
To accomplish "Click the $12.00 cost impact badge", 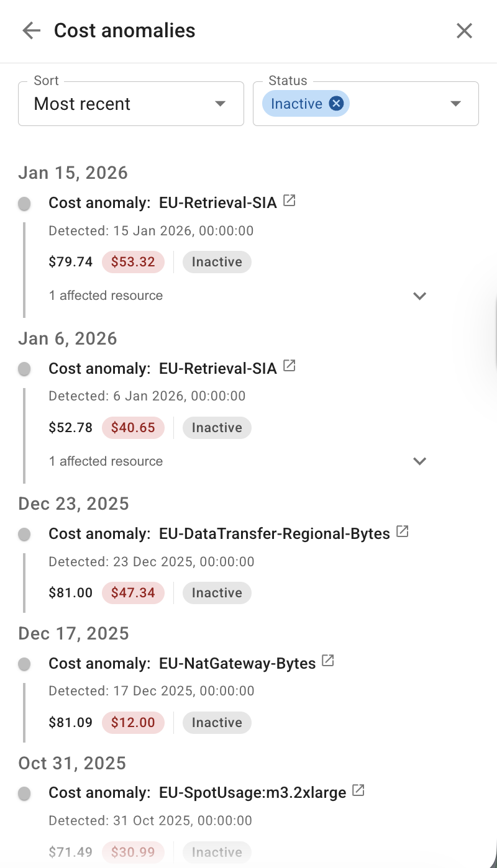I will pyautogui.click(x=133, y=723).
